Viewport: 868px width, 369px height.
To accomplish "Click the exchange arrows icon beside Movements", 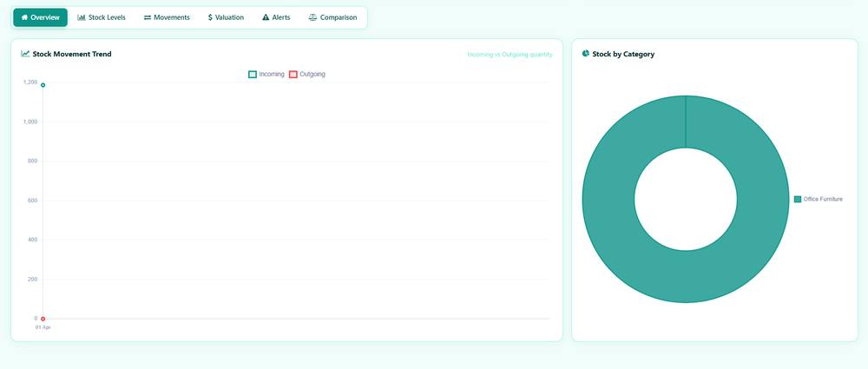I will pyautogui.click(x=148, y=17).
